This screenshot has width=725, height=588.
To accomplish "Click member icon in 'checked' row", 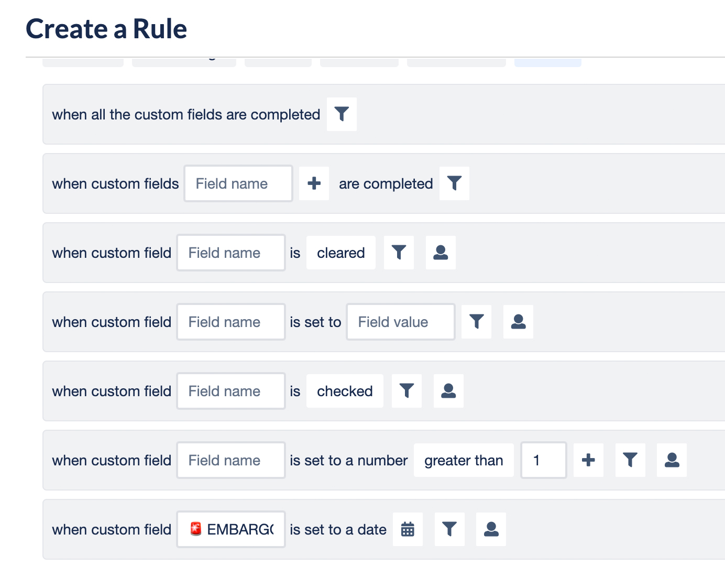I will 448,391.
